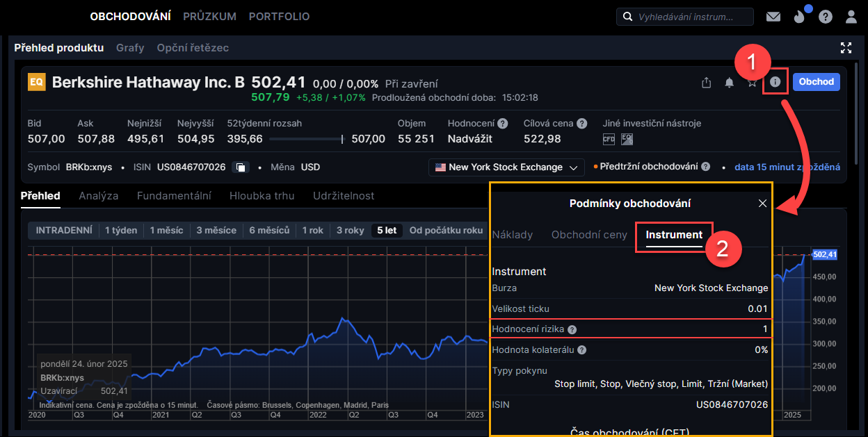Add Berkshire Hathaway to watchlist with star
This screenshot has width=868, height=437.
[x=752, y=83]
